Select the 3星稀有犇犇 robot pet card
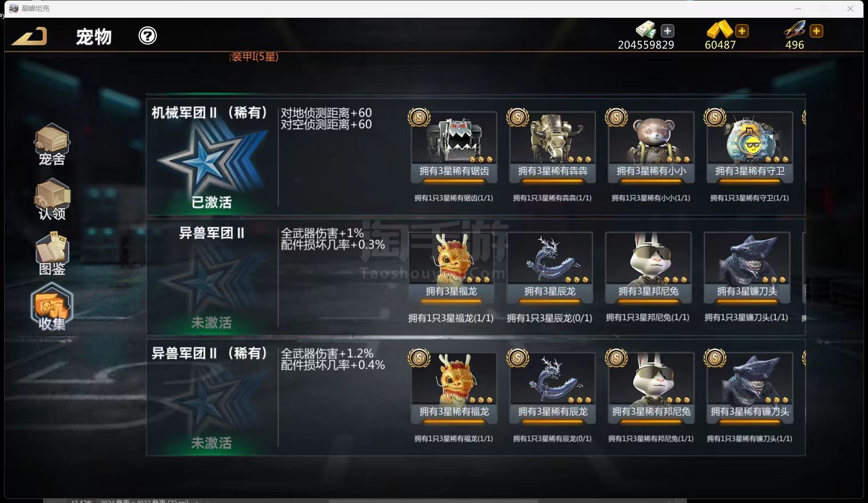 coord(553,147)
